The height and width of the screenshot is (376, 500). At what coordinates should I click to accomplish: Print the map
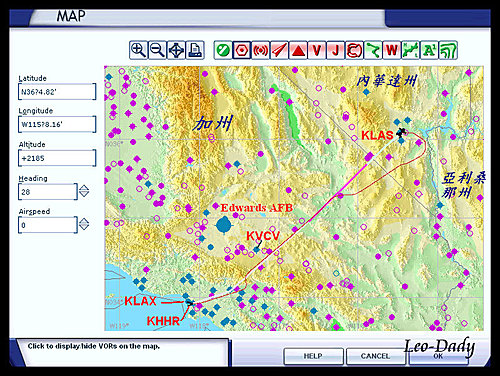(x=195, y=51)
